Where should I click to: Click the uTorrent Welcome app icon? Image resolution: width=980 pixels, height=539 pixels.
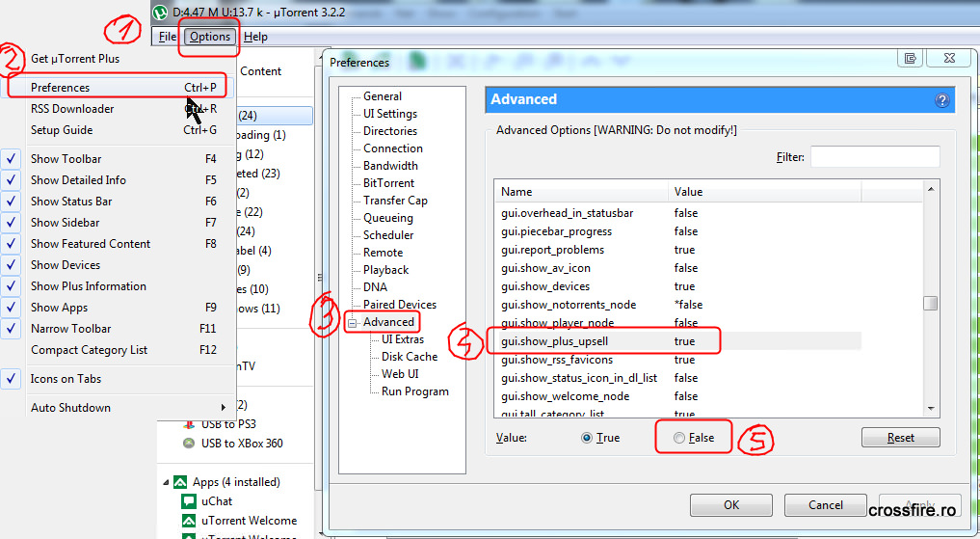coord(188,521)
